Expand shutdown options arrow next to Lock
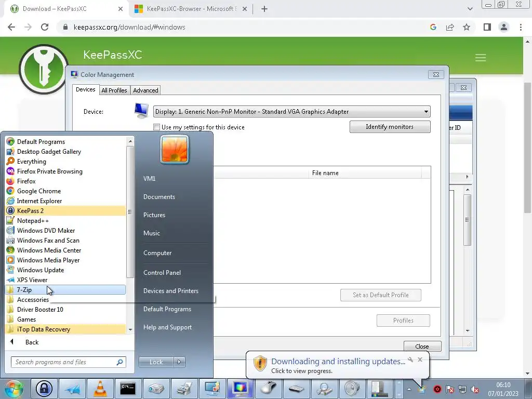 (179, 362)
